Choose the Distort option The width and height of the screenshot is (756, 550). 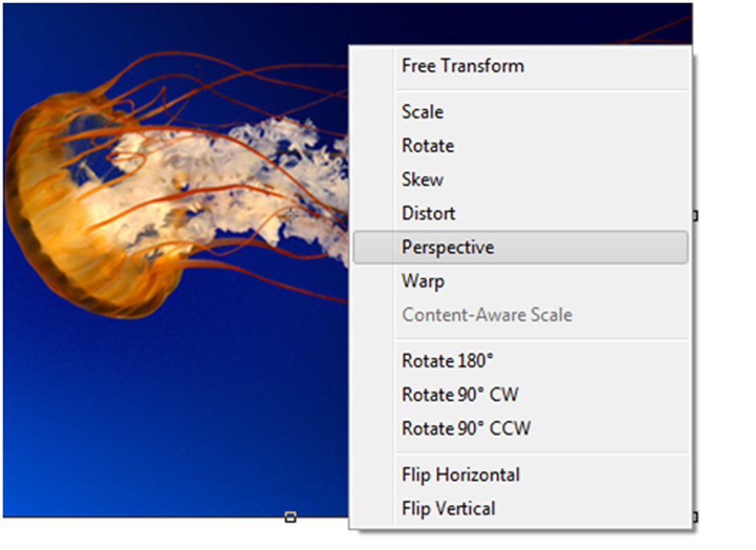[521, 213]
